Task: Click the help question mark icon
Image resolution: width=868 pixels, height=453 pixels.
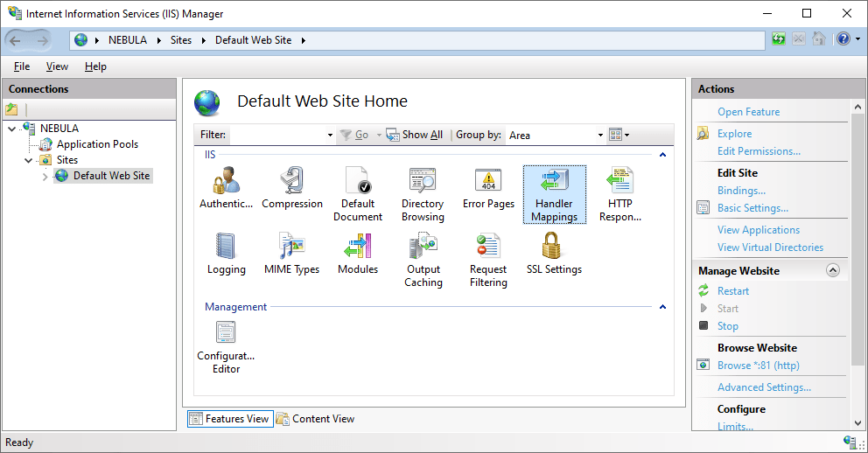Action: click(x=843, y=38)
